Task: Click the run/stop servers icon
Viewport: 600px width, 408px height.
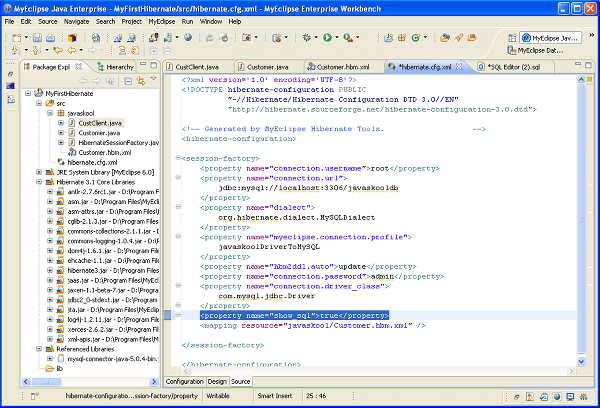Action: click(167, 38)
